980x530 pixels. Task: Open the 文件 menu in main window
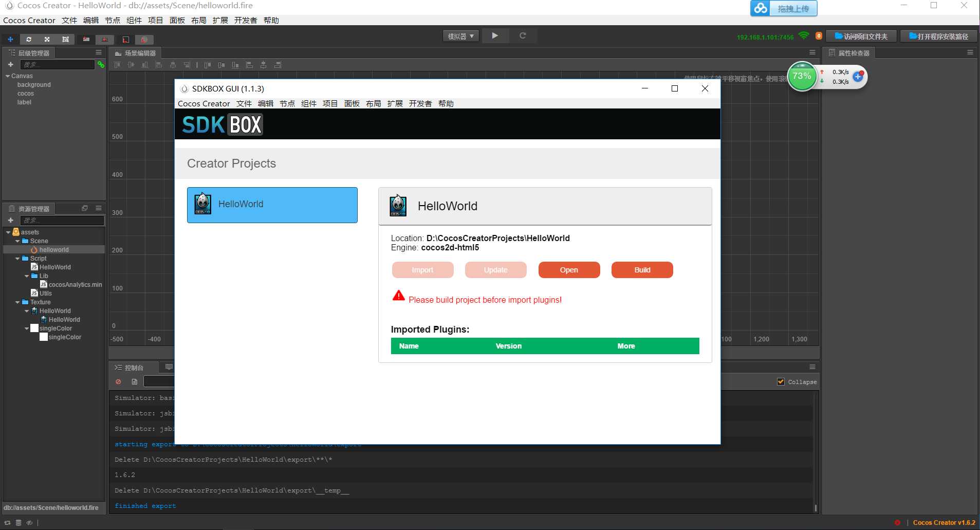(69, 20)
